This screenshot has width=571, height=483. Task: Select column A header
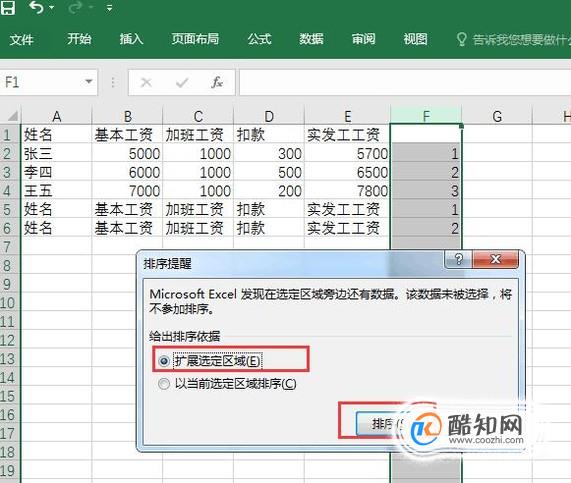click(x=56, y=116)
